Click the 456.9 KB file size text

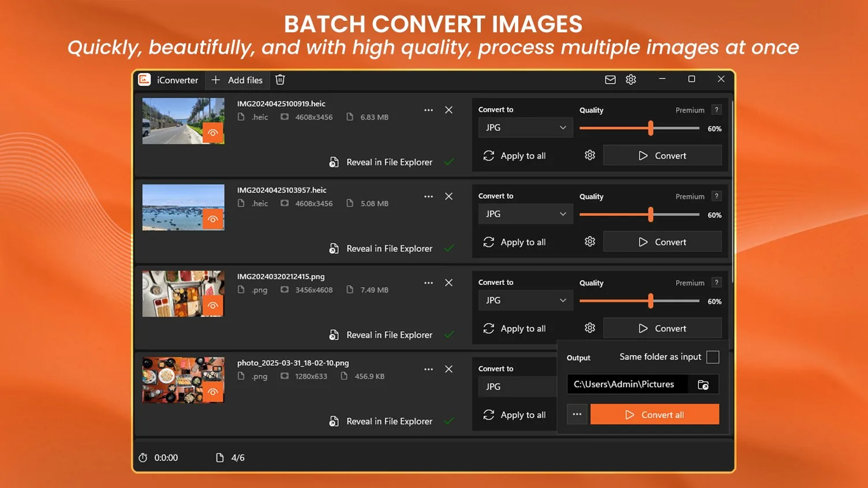369,377
